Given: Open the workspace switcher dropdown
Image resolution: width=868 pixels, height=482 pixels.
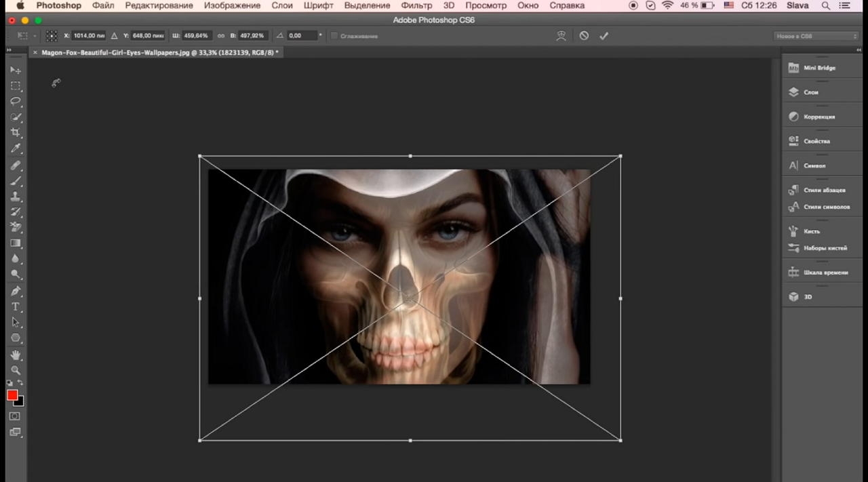Looking at the screenshot, I should (816, 36).
